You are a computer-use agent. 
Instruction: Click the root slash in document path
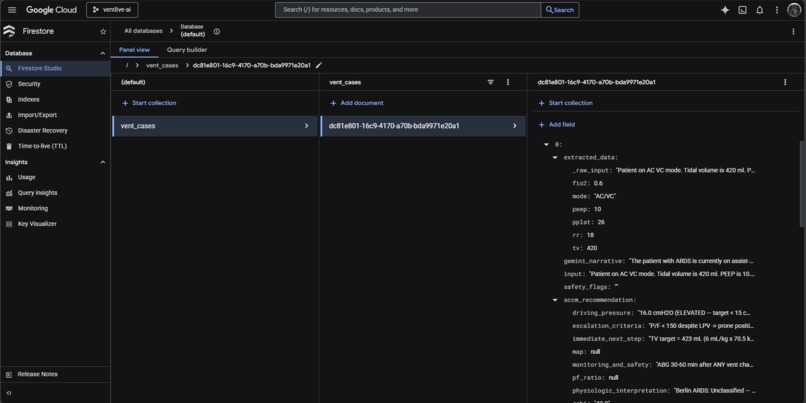pyautogui.click(x=127, y=65)
